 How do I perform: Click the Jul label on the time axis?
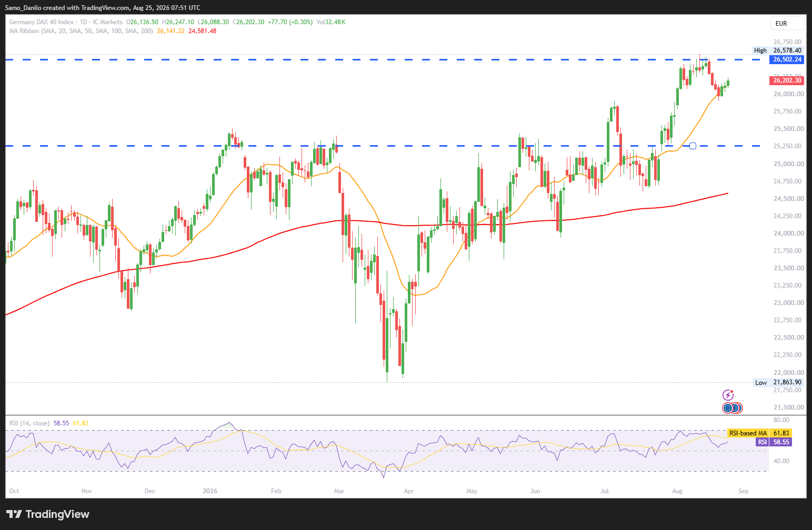[x=605, y=491]
